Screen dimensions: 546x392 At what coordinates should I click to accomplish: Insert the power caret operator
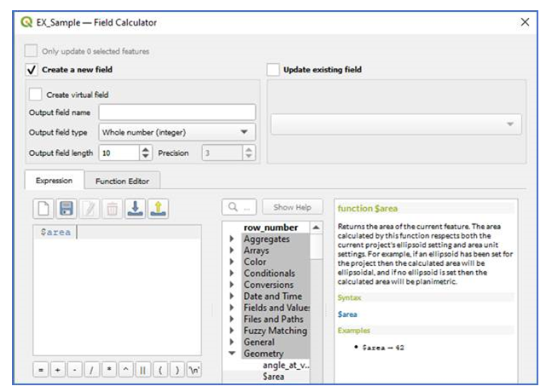[126, 370]
